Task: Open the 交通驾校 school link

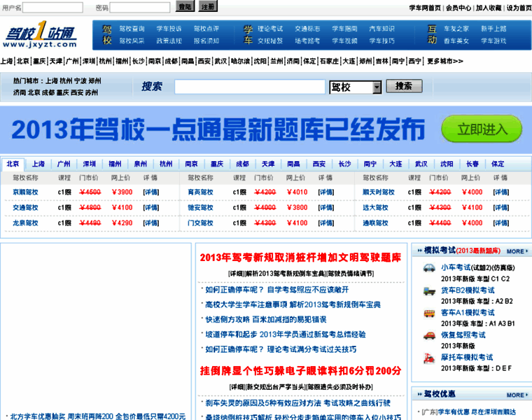Action: (25, 208)
